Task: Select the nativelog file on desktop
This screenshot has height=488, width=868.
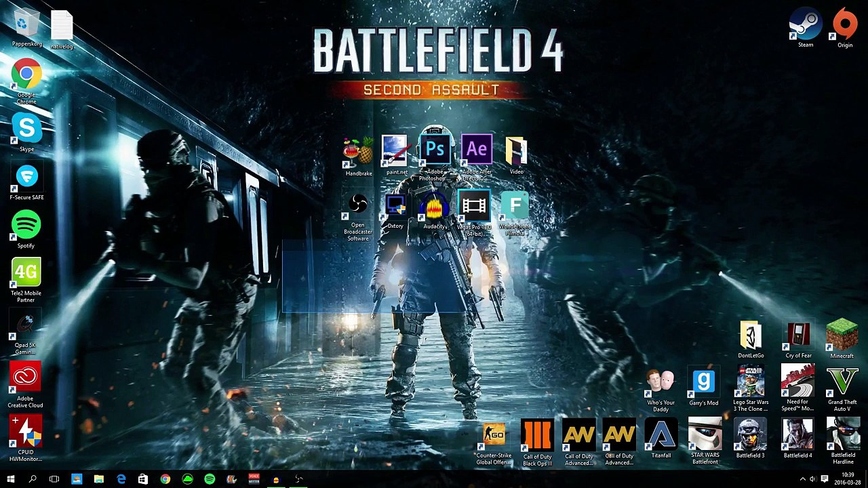Action: (x=62, y=30)
